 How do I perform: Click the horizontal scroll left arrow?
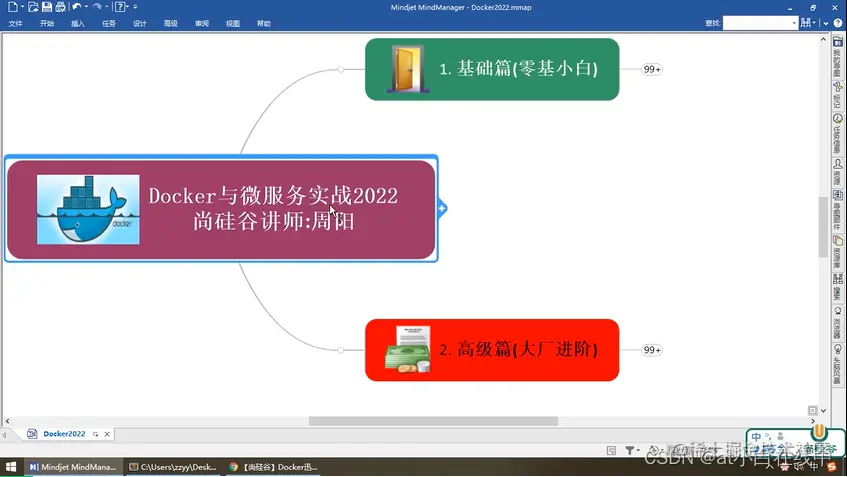pyautogui.click(x=7, y=421)
